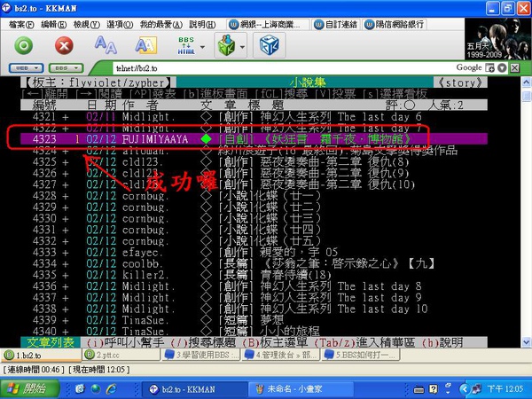This screenshot has height=399, width=532.
Task: Click the network computers tray icon
Action: (x=475, y=389)
